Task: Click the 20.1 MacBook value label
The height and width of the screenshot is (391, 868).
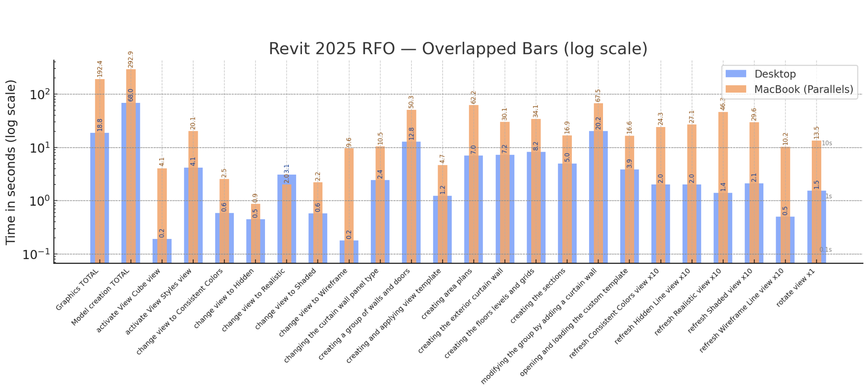Action: [193, 123]
